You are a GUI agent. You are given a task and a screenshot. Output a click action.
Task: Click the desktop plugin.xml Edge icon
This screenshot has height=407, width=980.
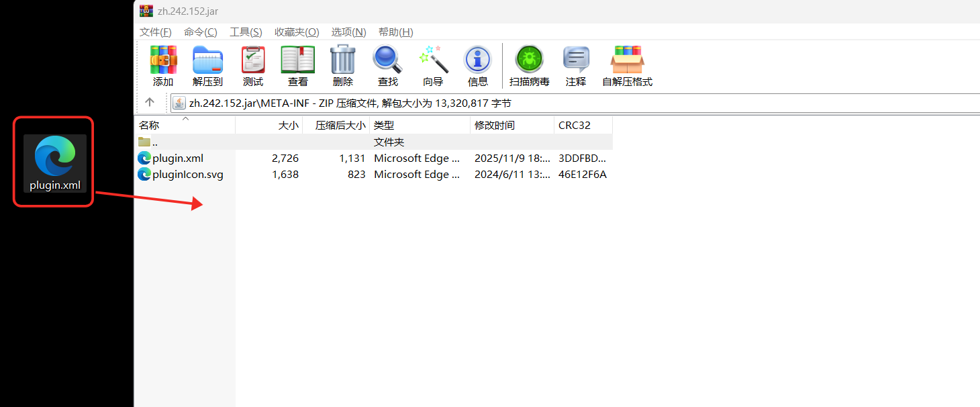click(x=53, y=160)
